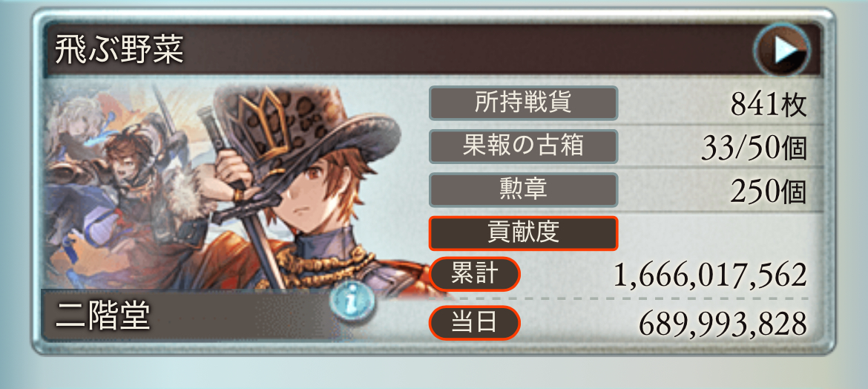Click the 250個 medal count
Image resolution: width=868 pixels, height=389 pixels.
768,192
